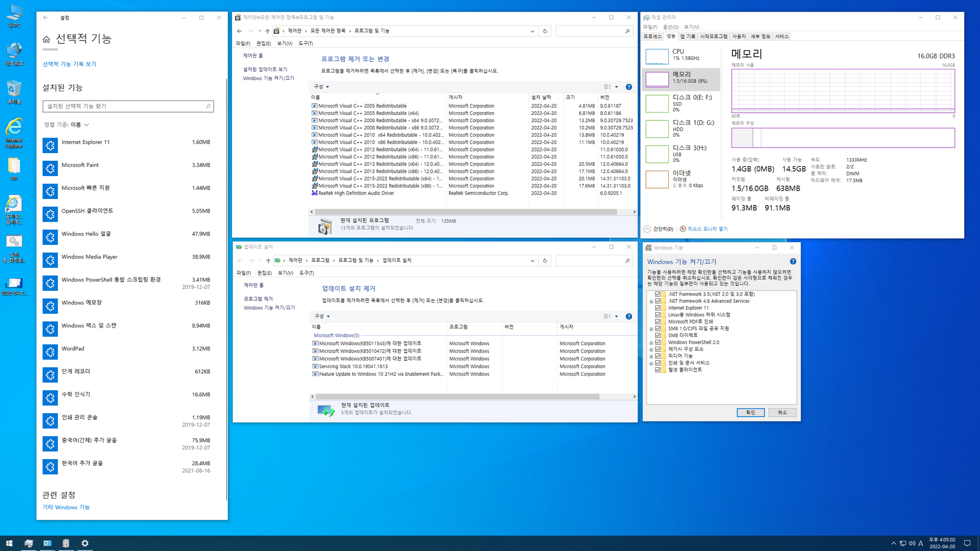Switch to 프로세스 tab in Task Manager
The width and height of the screenshot is (980, 551).
tap(652, 37)
